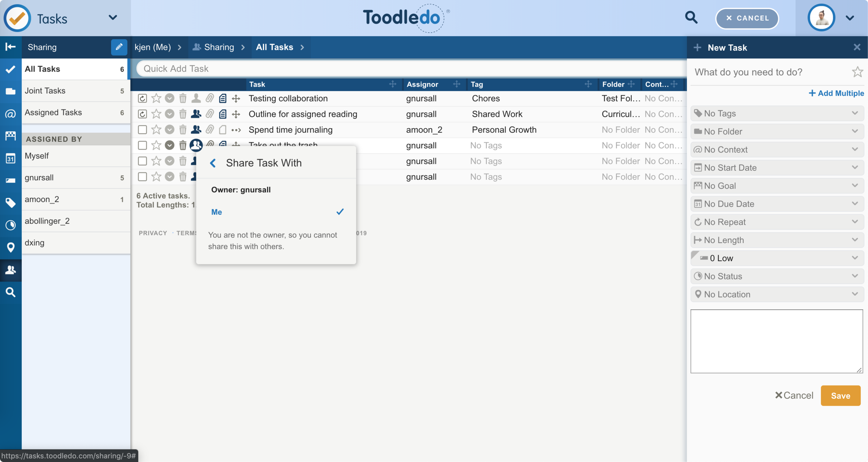Open the user avatar account dropdown
The width and height of the screenshot is (868, 462).
[x=849, y=18]
